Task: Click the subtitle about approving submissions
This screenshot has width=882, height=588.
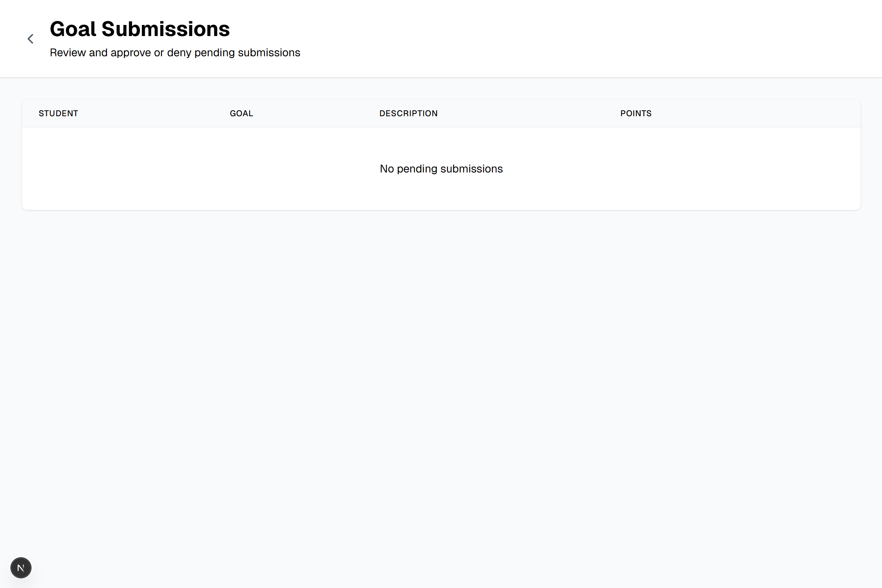Action: [175, 53]
